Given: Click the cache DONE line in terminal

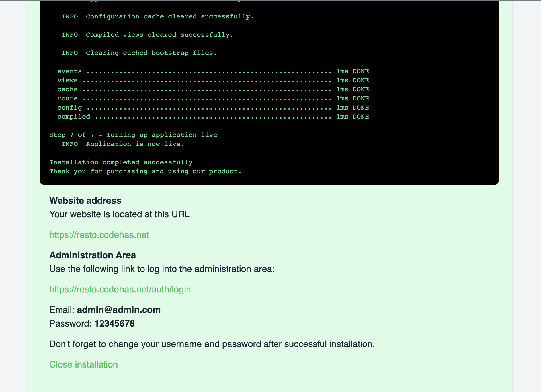Looking at the screenshot, I should point(213,89).
